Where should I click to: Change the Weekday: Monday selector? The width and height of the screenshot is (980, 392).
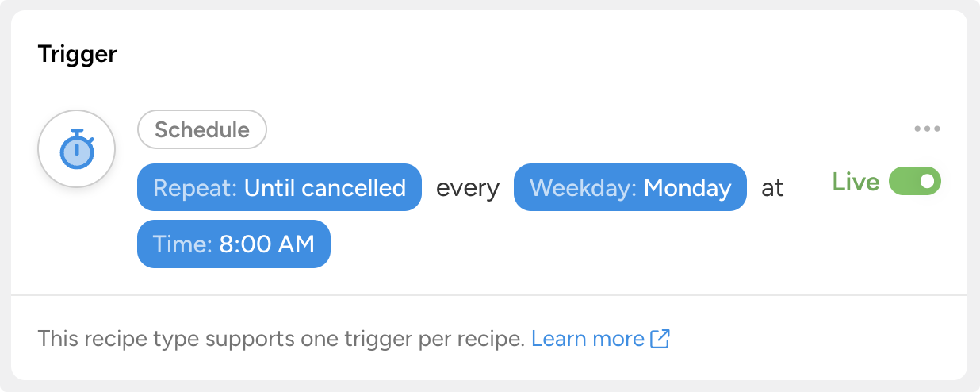[x=630, y=187]
